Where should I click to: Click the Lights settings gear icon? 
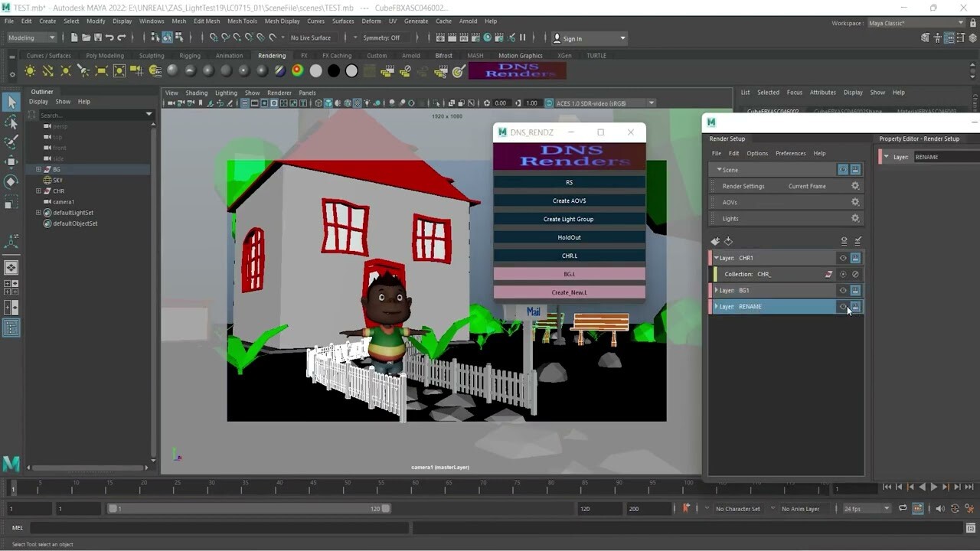click(855, 218)
